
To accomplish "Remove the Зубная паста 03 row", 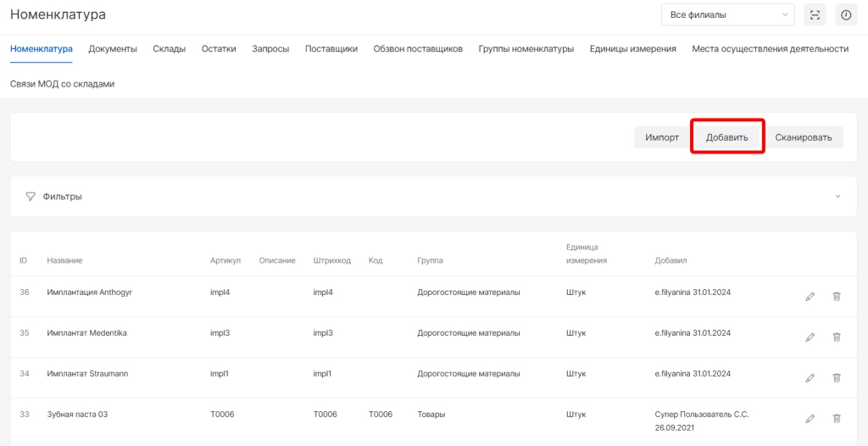I will tap(837, 418).
